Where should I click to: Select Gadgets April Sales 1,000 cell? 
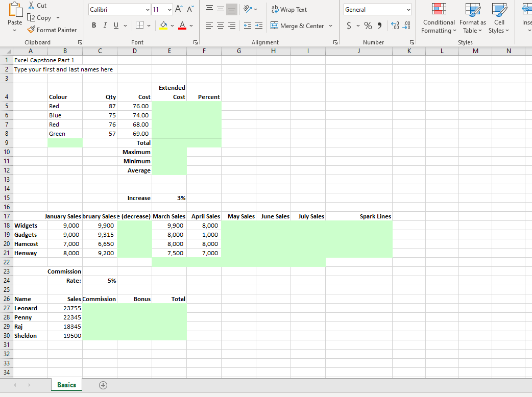pos(204,235)
